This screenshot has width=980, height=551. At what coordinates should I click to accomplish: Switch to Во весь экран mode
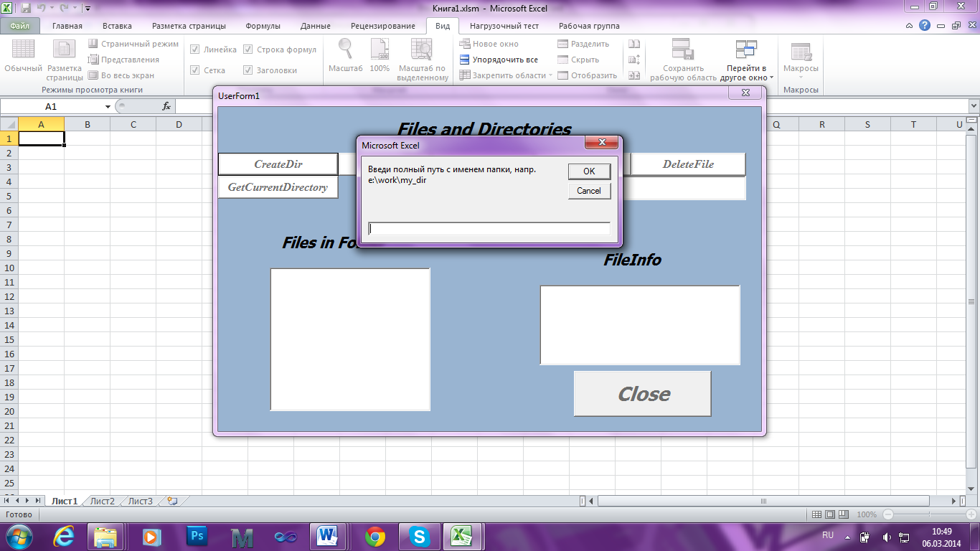[x=121, y=75]
